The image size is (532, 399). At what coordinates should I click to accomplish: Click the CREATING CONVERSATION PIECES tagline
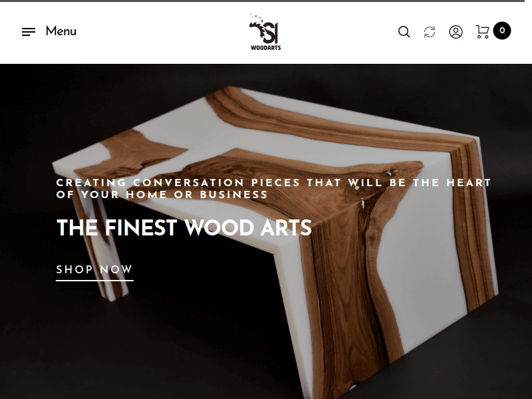click(273, 182)
